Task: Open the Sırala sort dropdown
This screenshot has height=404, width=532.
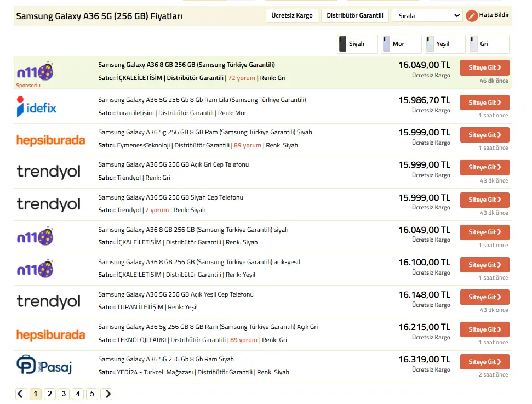Action: pyautogui.click(x=427, y=15)
